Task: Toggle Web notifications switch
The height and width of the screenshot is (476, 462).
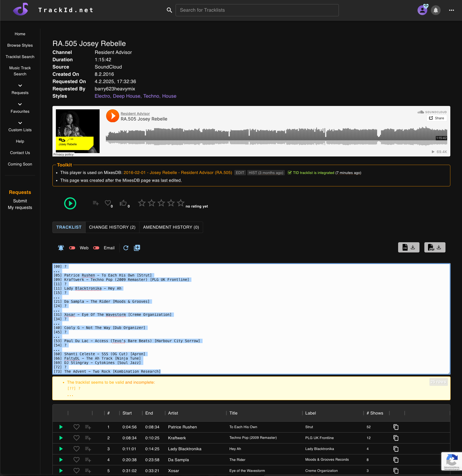Action: [72, 248]
